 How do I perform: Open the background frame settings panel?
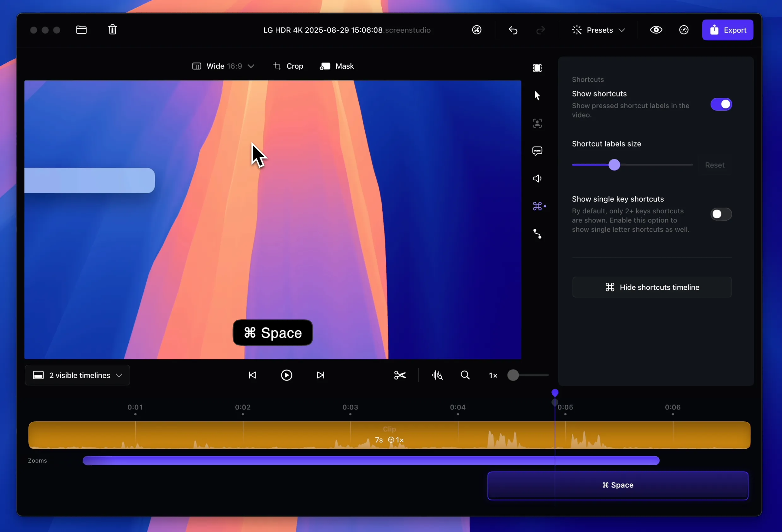537,68
